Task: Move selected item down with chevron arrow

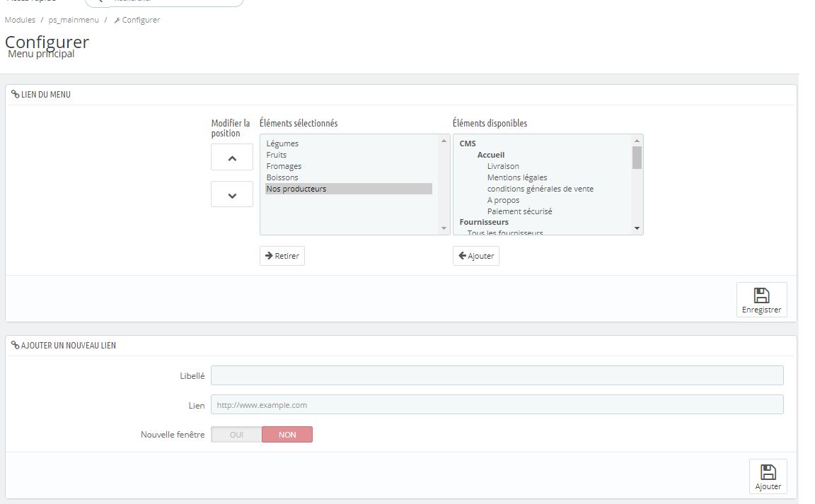Action: pyautogui.click(x=232, y=194)
